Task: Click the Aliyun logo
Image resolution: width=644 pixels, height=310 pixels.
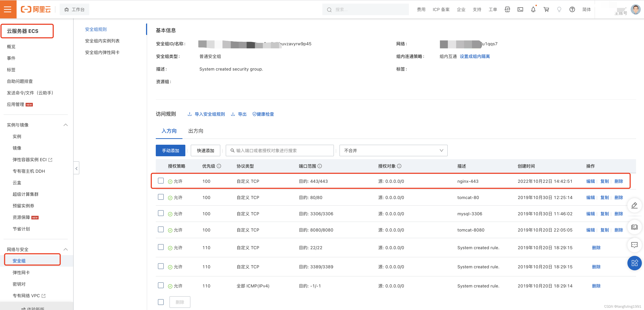Action: click(36, 10)
